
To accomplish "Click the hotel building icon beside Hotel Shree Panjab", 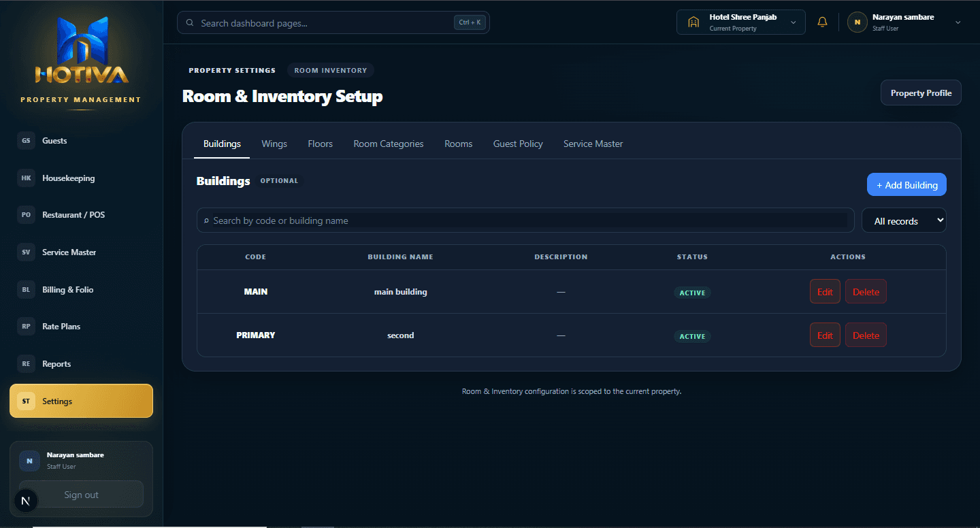I will click(x=693, y=22).
